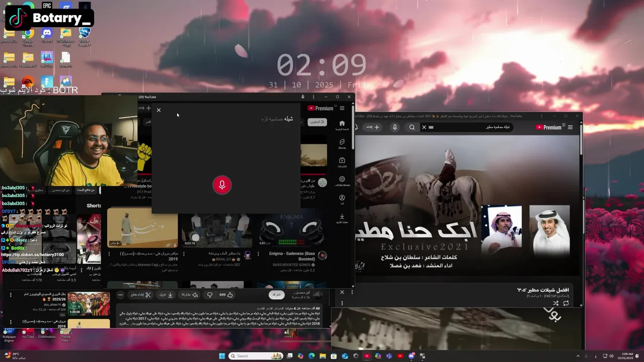Click Share button in bottom video toolbar
The width and height of the screenshot is (644, 362).
tap(189, 295)
